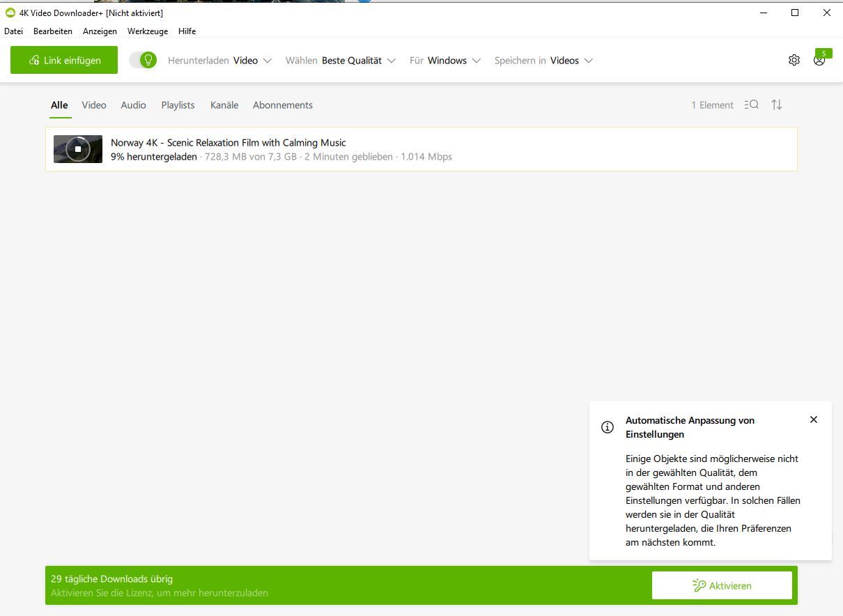Maximize the 4K Video Downloader window
This screenshot has width=843, height=616.
(795, 13)
